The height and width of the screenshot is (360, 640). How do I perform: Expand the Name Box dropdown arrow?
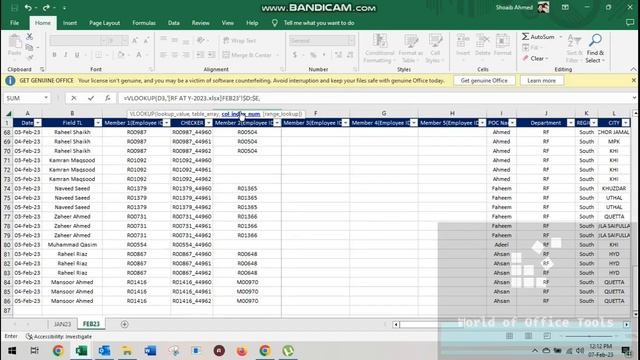pyautogui.click(x=46, y=98)
